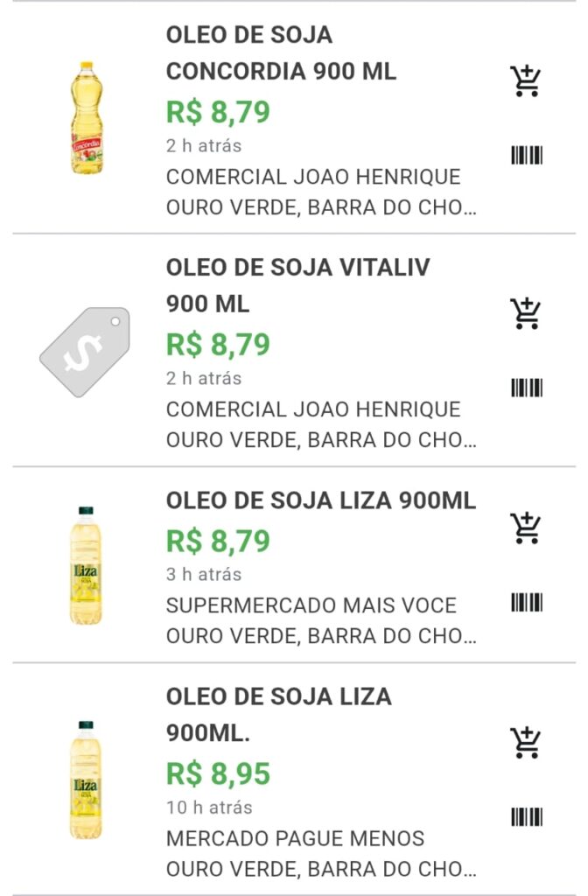Show barcode for Mercado Pague Menos Liza
588x896 pixels.
[527, 817]
